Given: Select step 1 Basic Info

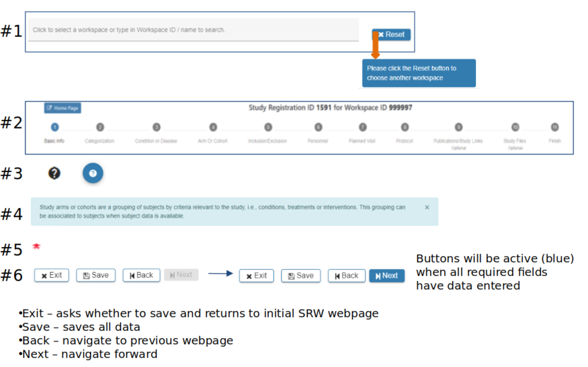Looking at the screenshot, I should coord(55,127).
